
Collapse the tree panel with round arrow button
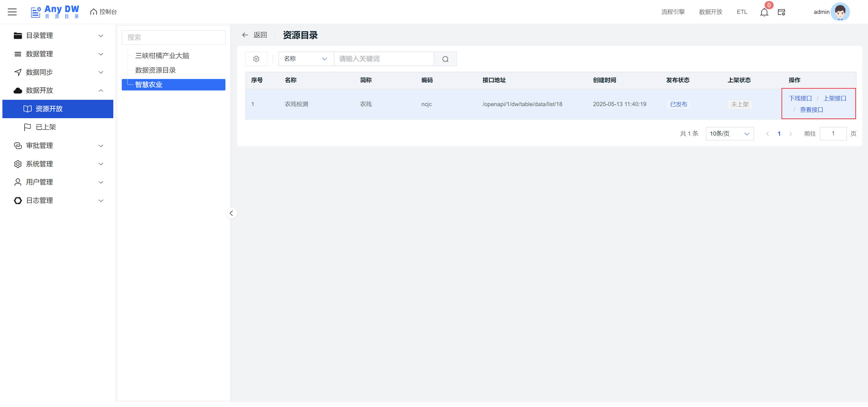coord(231,213)
